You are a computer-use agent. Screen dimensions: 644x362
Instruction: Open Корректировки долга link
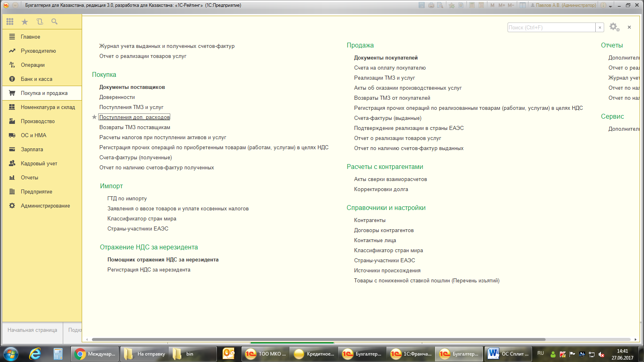(x=381, y=189)
